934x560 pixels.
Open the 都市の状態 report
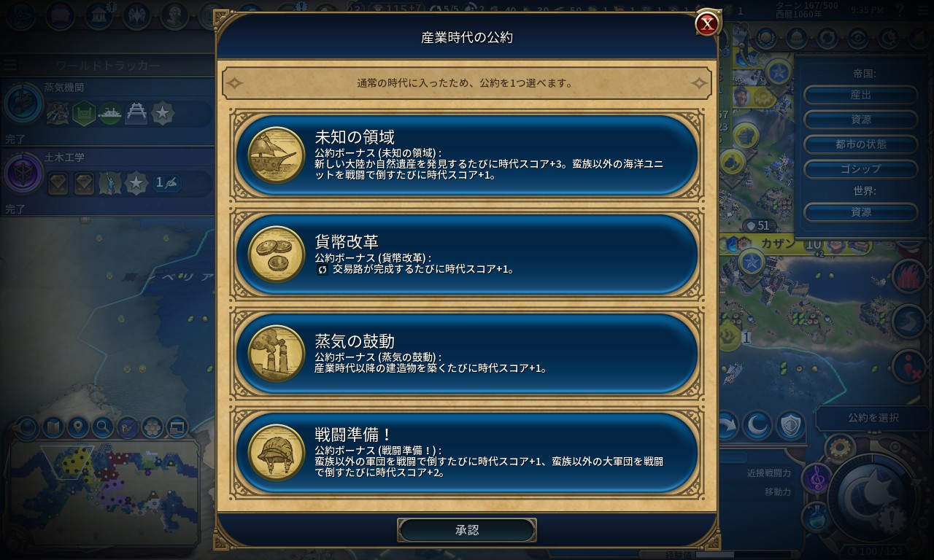coord(861,144)
